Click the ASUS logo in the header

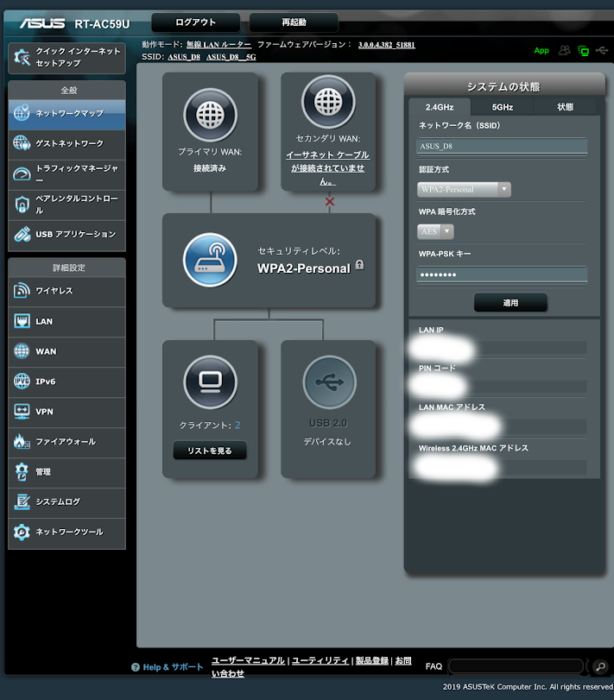tap(42, 23)
